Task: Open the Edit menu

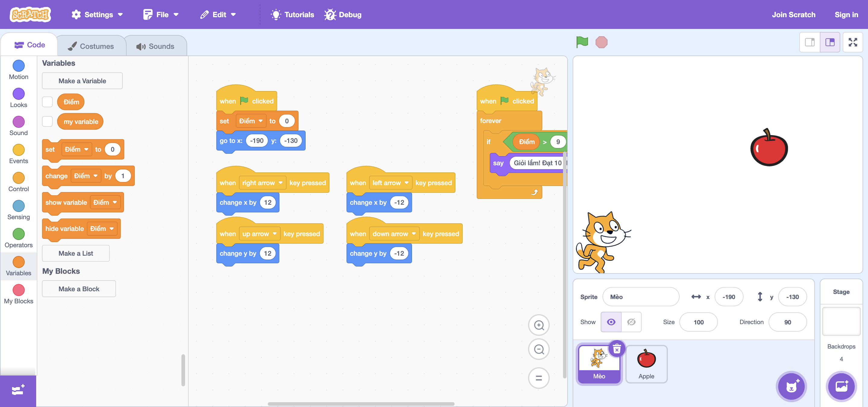Action: pos(218,14)
